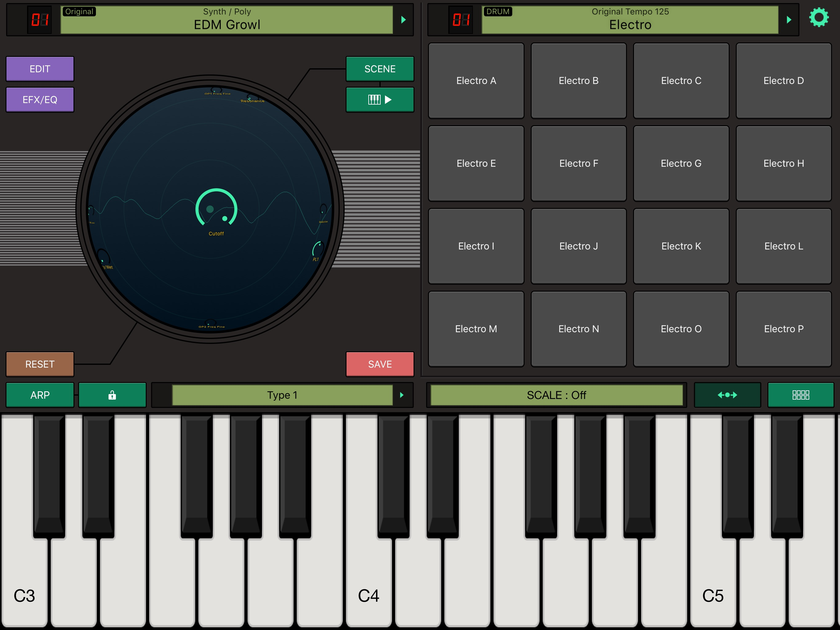Open the settings gear
This screenshot has width=840, height=630.
coord(819,18)
